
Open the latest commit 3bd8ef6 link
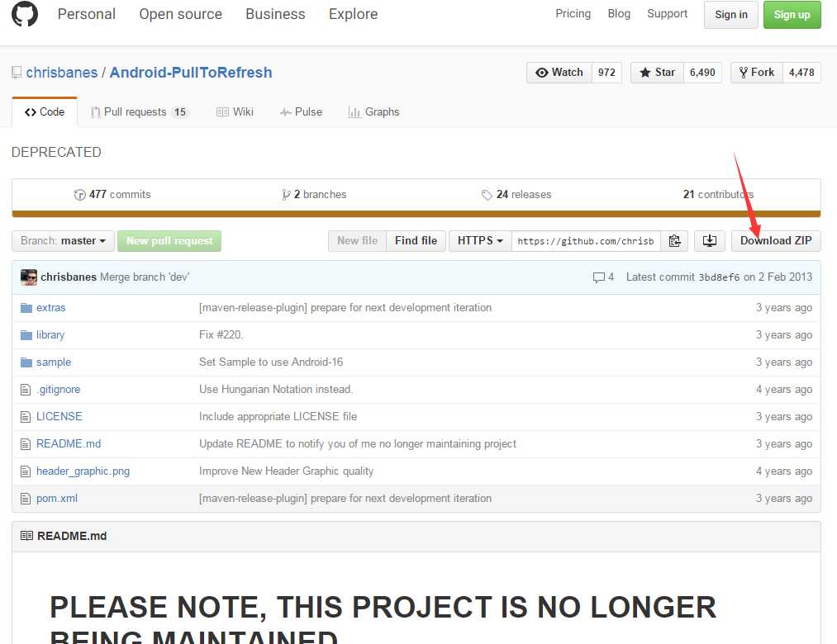[x=719, y=277]
